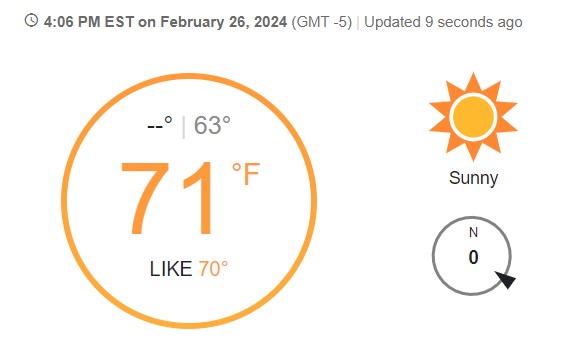Click the Updated 9 seconds ago text
Image resolution: width=580 pixels, height=362 pixels.
tap(443, 22)
